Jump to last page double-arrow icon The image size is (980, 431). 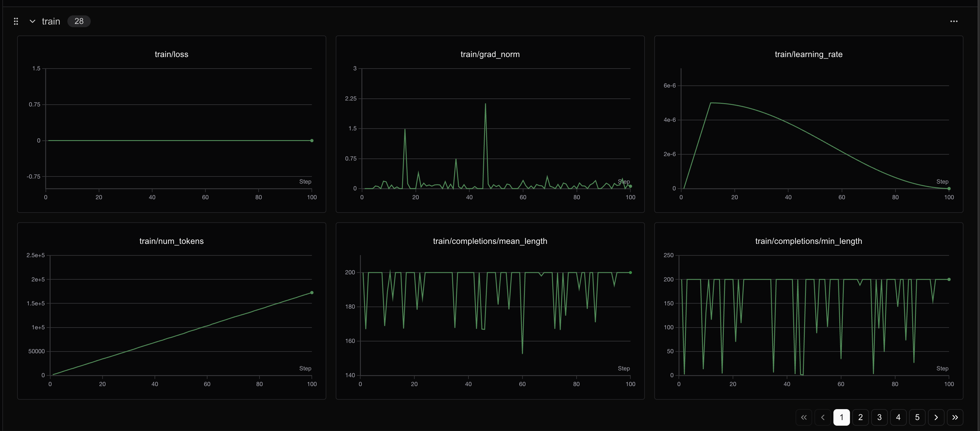(955, 417)
